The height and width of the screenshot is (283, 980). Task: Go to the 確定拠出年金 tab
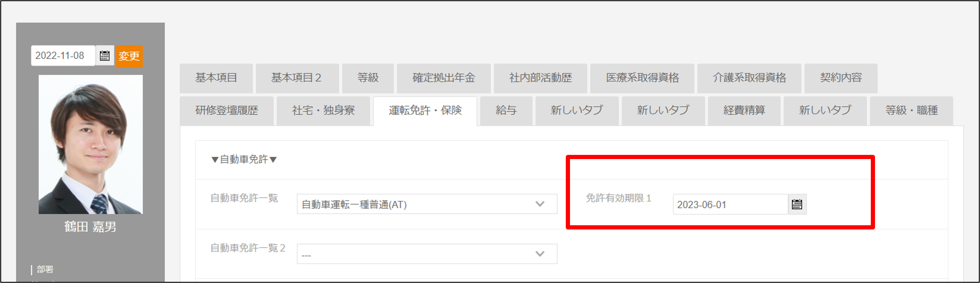pyautogui.click(x=444, y=78)
